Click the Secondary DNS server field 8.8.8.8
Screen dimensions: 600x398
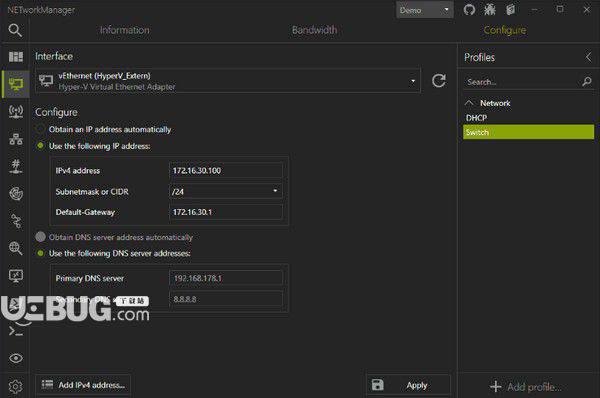[x=225, y=299]
